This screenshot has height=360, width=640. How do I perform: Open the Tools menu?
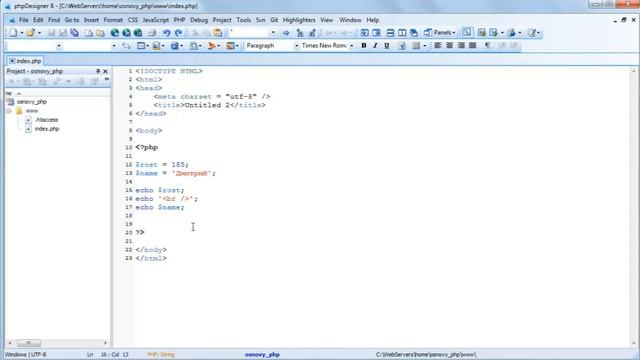[x=244, y=20]
